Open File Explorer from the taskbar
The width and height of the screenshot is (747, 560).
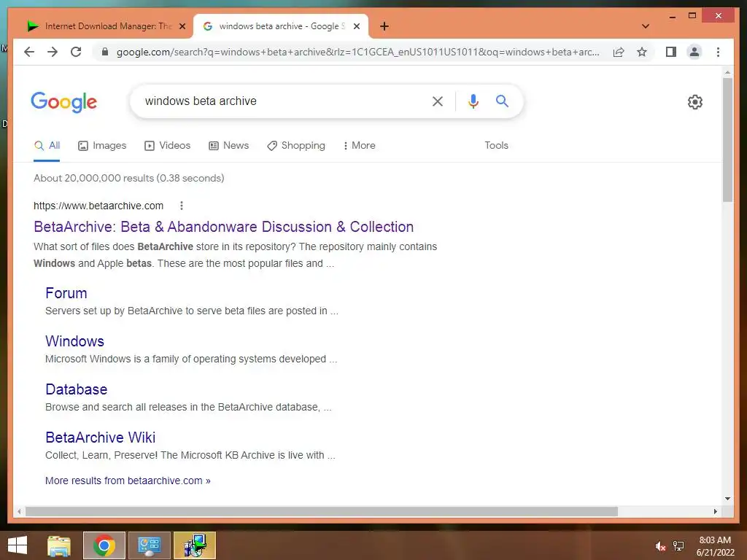58,545
